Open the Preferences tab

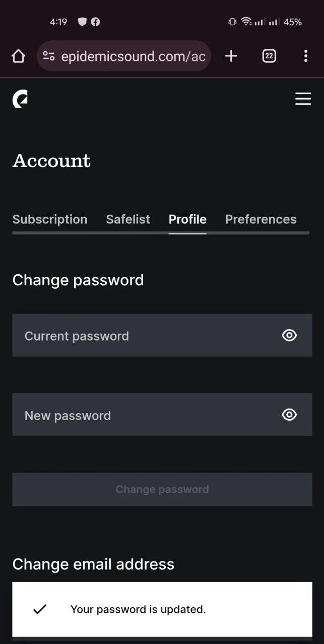click(x=261, y=219)
